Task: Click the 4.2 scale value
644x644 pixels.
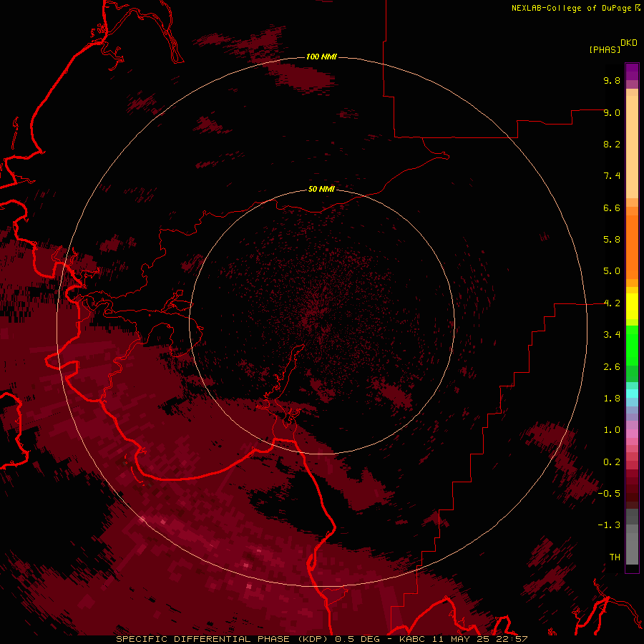Action: [612, 303]
